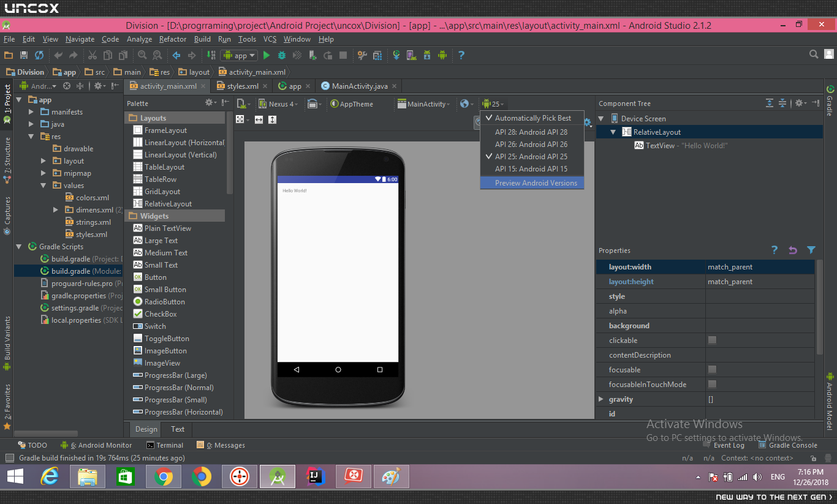837x504 pixels.
Task: Click the Find magnifier icon in toolbar
Action: click(142, 55)
